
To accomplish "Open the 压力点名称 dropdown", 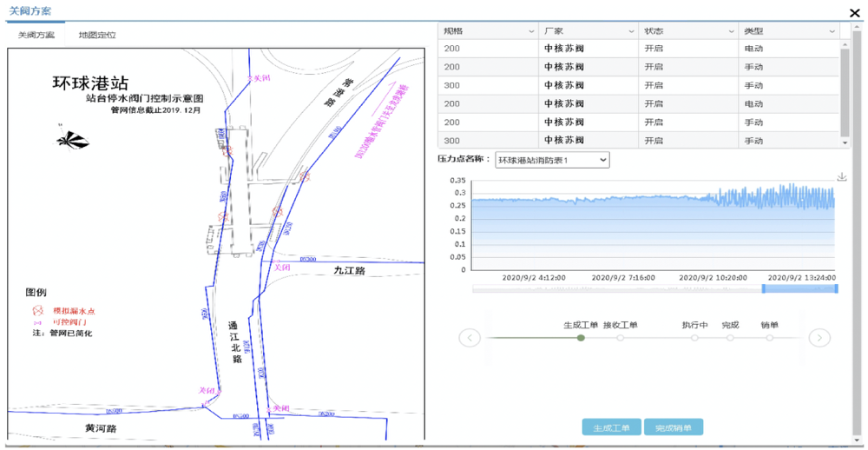I will click(552, 160).
